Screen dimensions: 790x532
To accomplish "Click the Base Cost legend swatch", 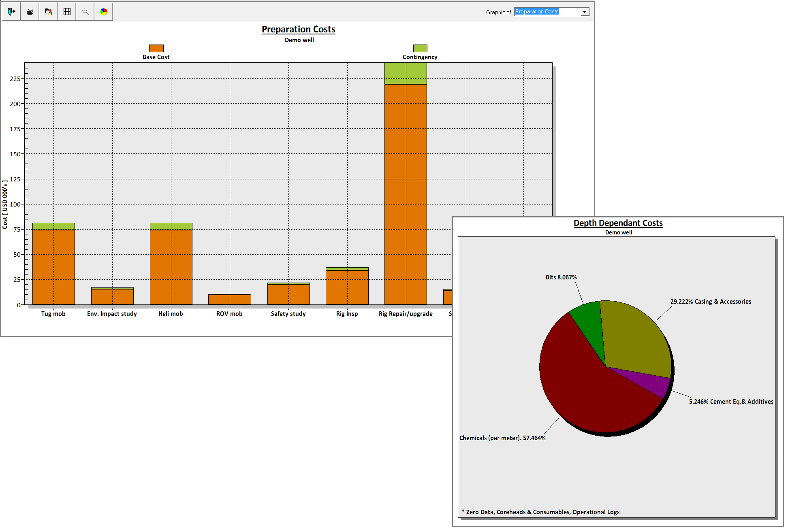I will click(156, 48).
